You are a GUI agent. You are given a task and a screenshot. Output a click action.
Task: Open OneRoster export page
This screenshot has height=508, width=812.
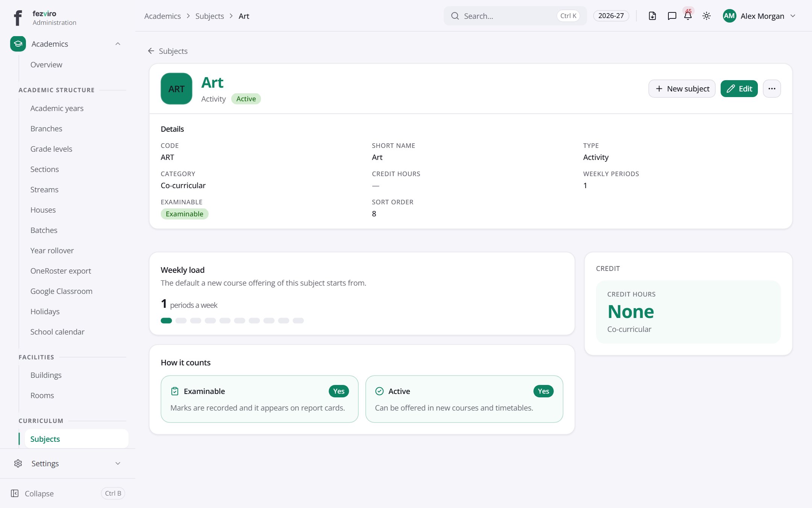(61, 271)
